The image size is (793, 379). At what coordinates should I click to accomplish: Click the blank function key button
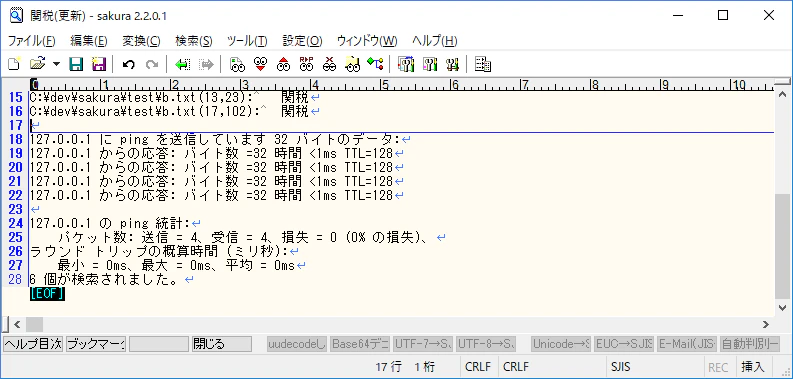[159, 344]
